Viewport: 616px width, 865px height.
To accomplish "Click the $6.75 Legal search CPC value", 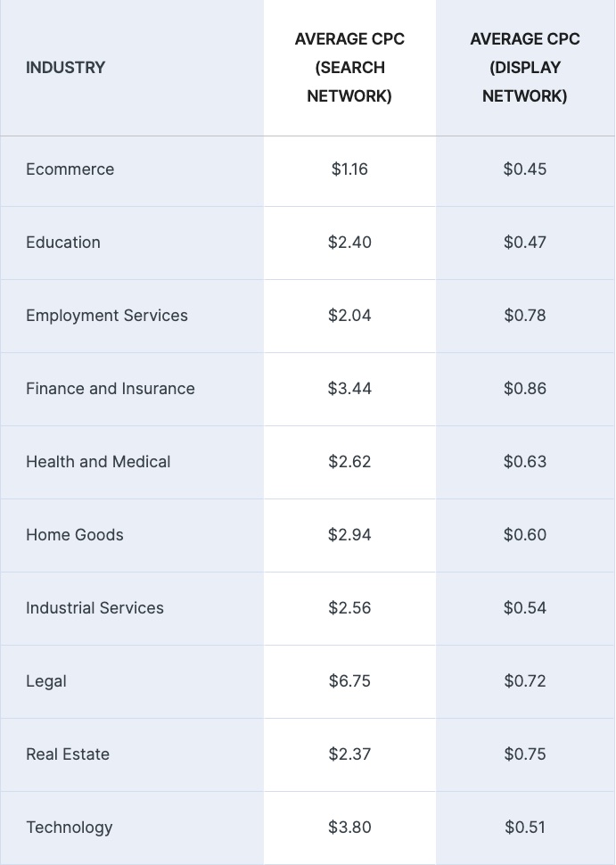I will [x=349, y=680].
